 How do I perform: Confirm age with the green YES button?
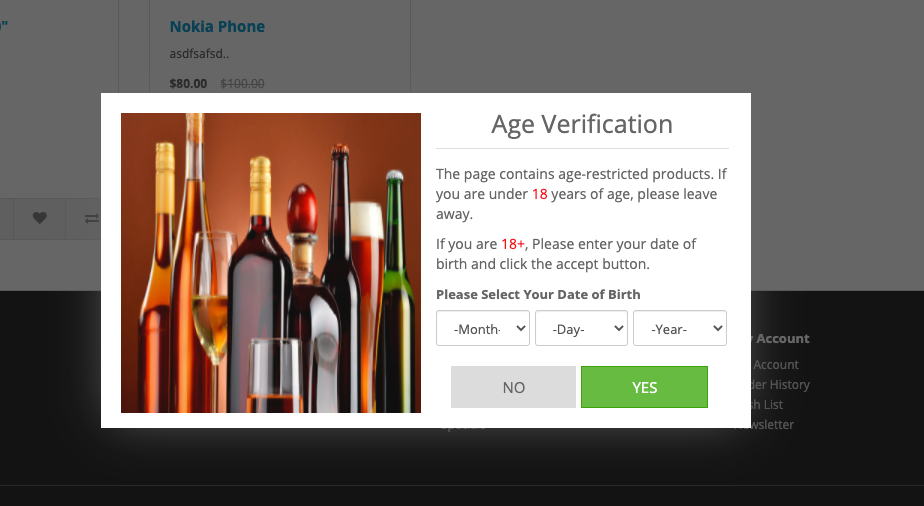tap(644, 387)
